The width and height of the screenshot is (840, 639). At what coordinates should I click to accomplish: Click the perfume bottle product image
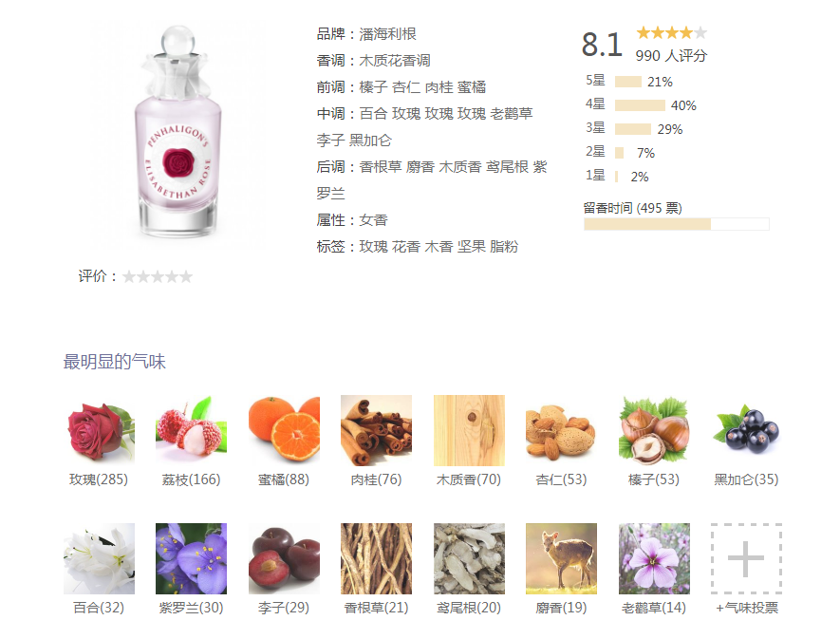tap(177, 131)
